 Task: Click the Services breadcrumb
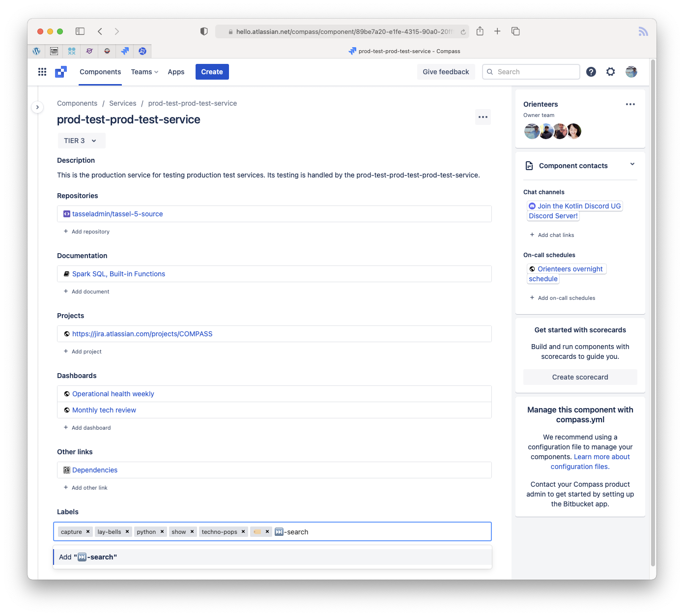click(123, 103)
